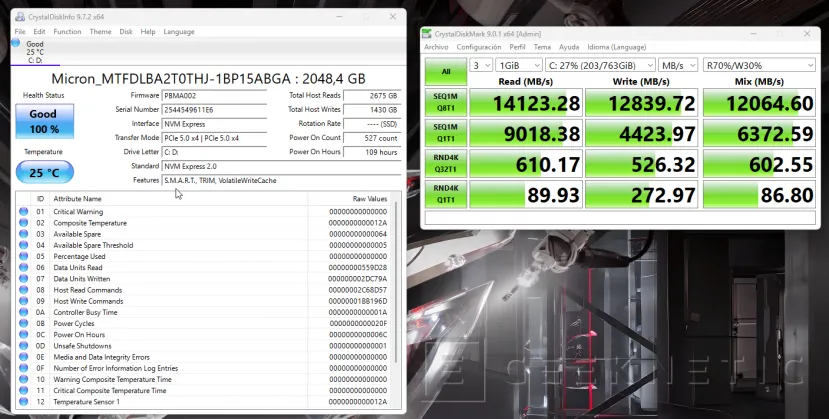Click the CrystalDiskMark title bar icon
829x419 pixels.
[x=427, y=34]
